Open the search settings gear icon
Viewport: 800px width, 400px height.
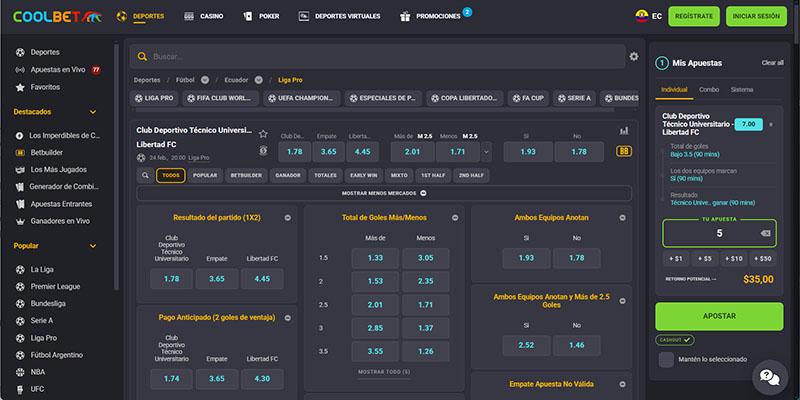click(634, 57)
